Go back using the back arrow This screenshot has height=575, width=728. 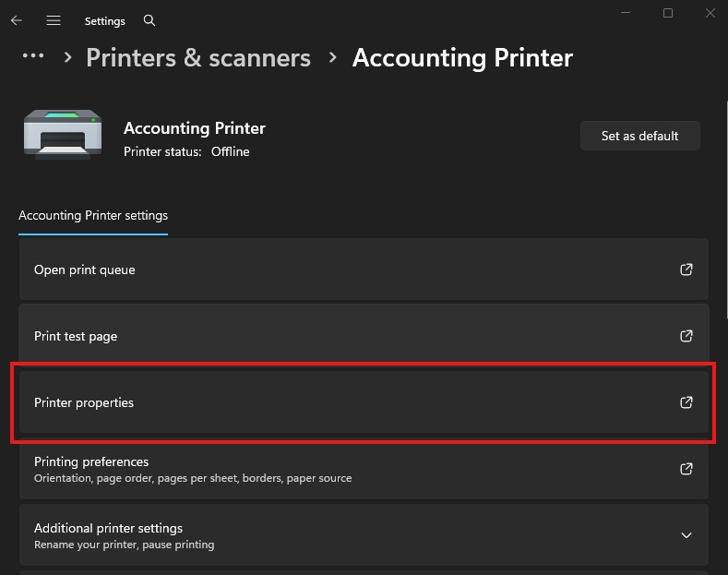tap(17, 20)
